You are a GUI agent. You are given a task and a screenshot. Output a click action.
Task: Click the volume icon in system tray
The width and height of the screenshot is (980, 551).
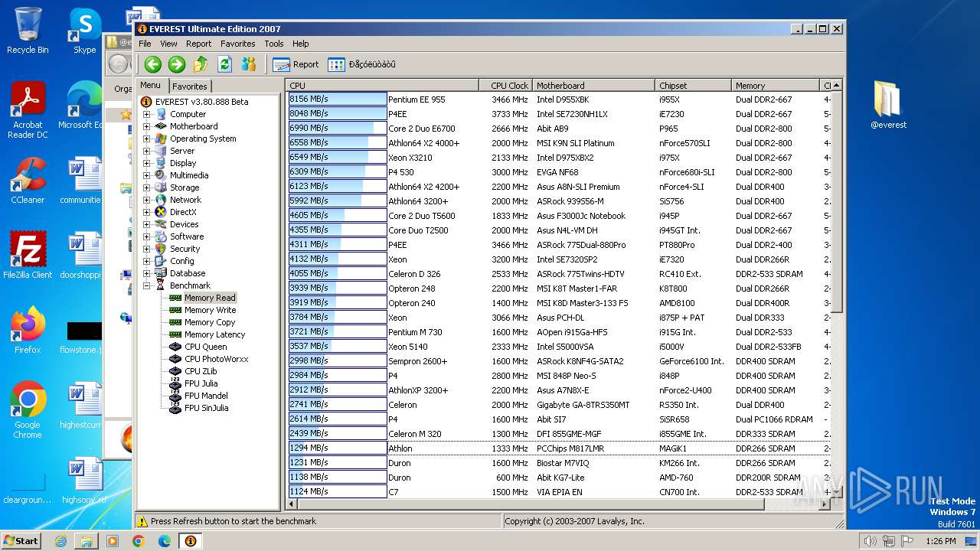(870, 541)
